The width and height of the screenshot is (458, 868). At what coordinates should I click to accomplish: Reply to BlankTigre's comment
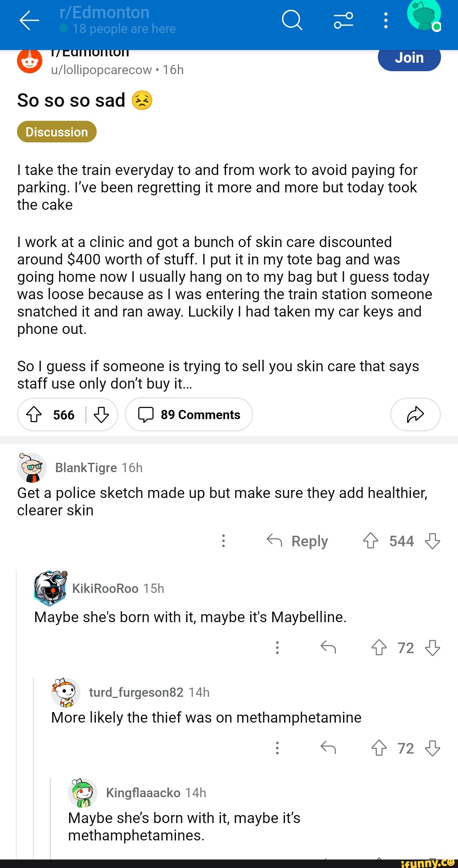tap(298, 541)
